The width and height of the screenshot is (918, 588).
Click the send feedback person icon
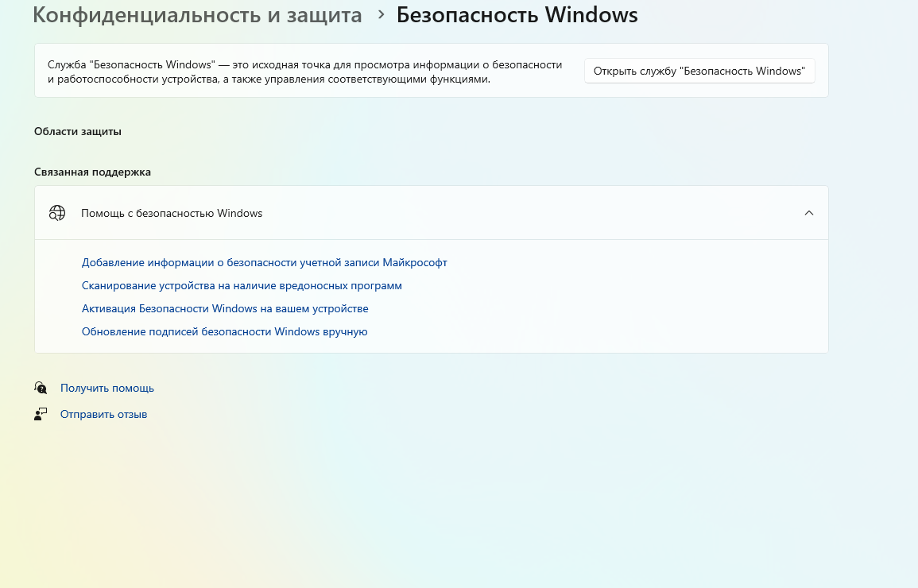click(41, 414)
